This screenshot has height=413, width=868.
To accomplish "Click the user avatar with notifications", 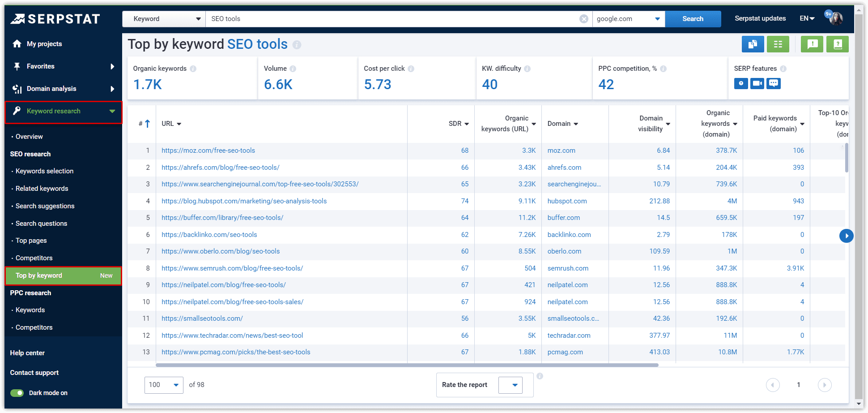I will [x=835, y=18].
